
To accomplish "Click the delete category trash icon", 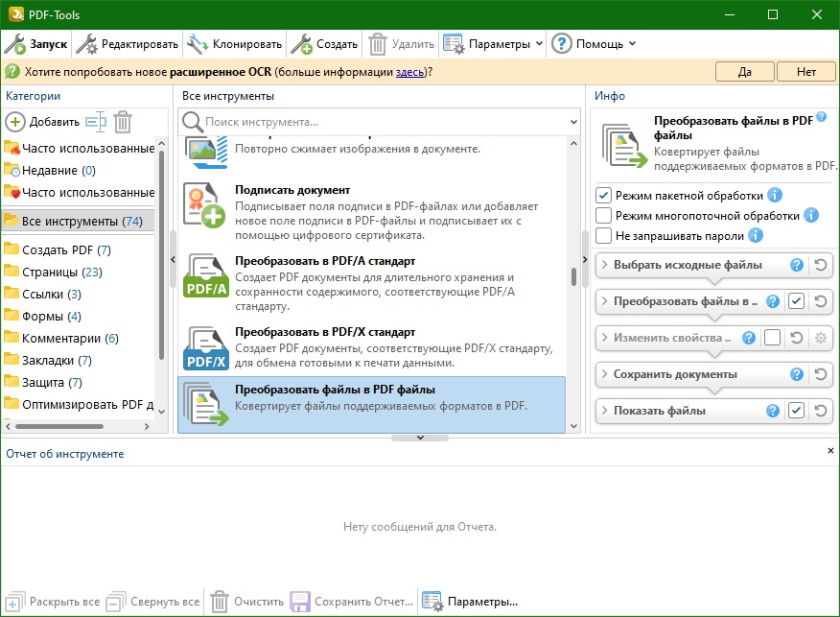I will pos(123,122).
